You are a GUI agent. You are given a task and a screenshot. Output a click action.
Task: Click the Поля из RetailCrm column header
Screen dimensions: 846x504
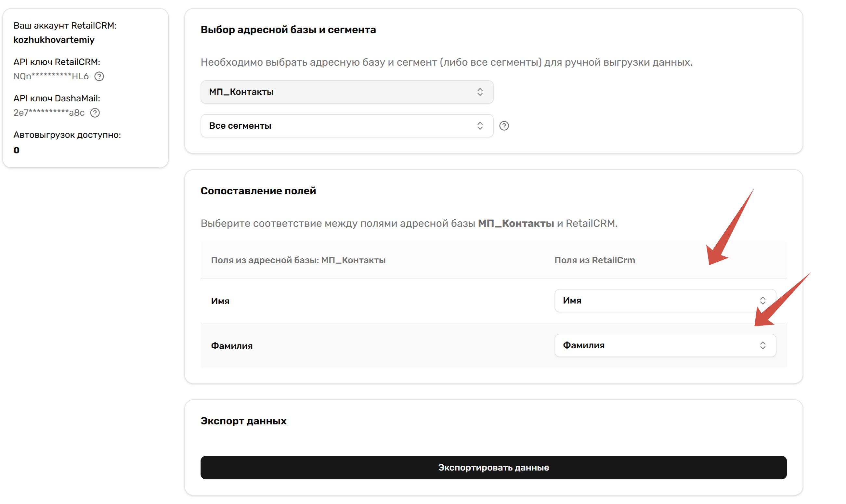(595, 261)
